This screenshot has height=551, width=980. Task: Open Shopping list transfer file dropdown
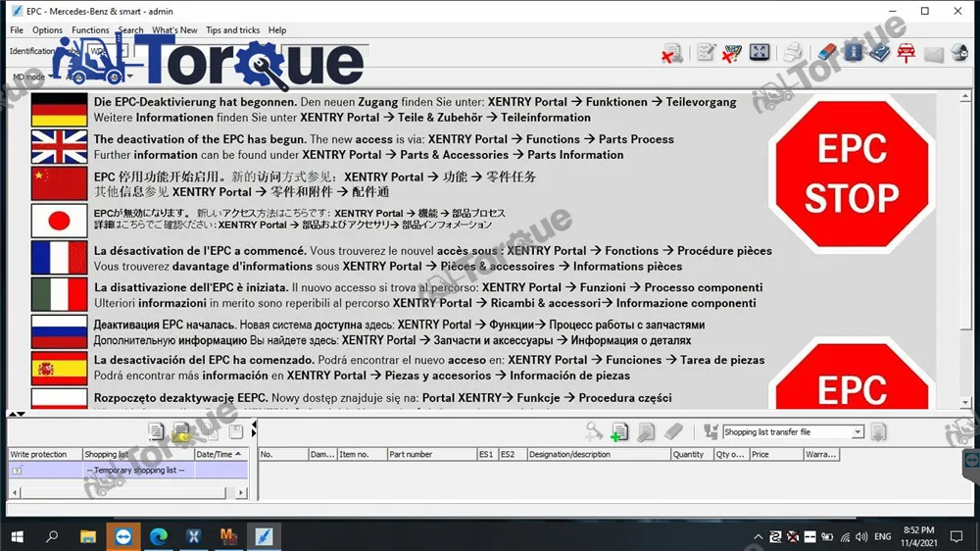point(857,432)
